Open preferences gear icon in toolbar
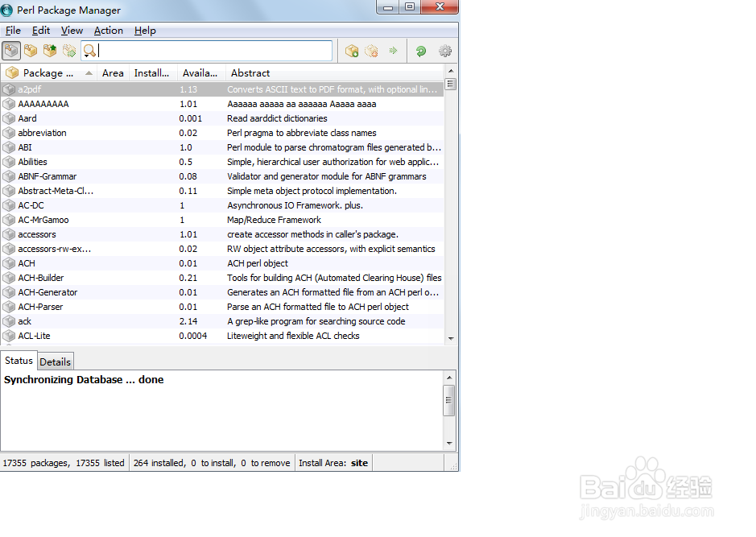 click(445, 51)
